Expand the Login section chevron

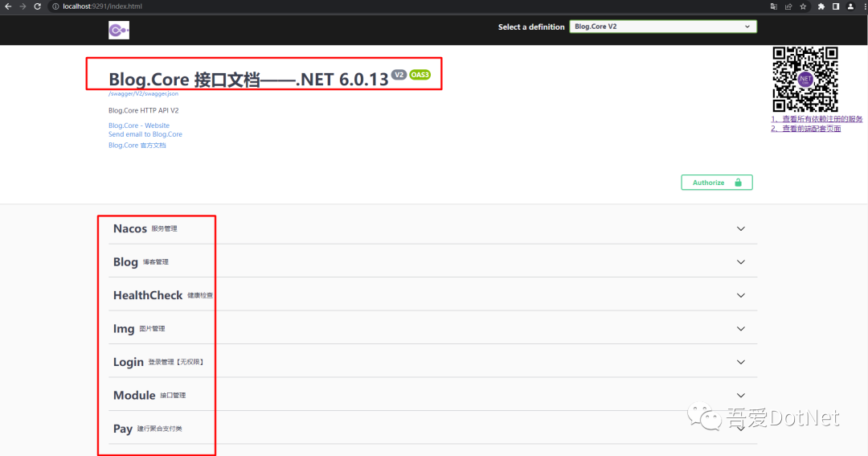coord(741,362)
